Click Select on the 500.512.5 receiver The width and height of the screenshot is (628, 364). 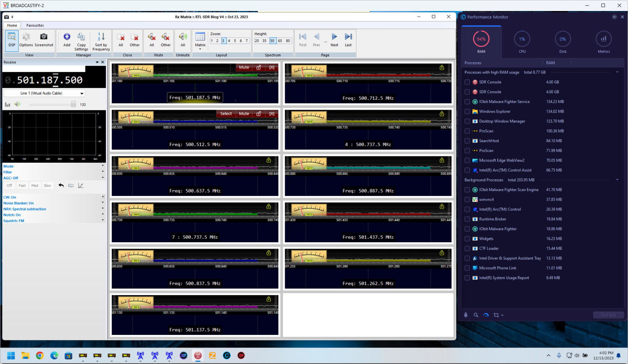tap(226, 114)
